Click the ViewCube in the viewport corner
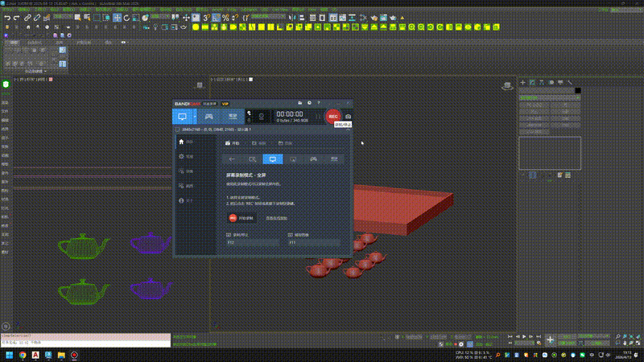Screen dimensions: 644x362 point(507,84)
